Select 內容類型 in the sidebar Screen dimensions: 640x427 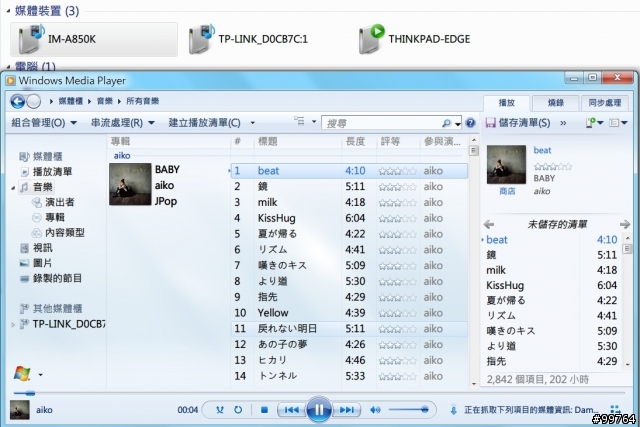[x=64, y=232]
